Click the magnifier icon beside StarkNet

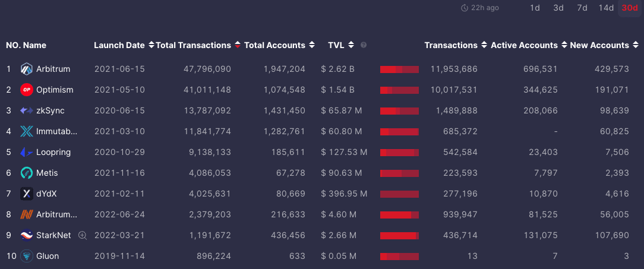coord(83,235)
